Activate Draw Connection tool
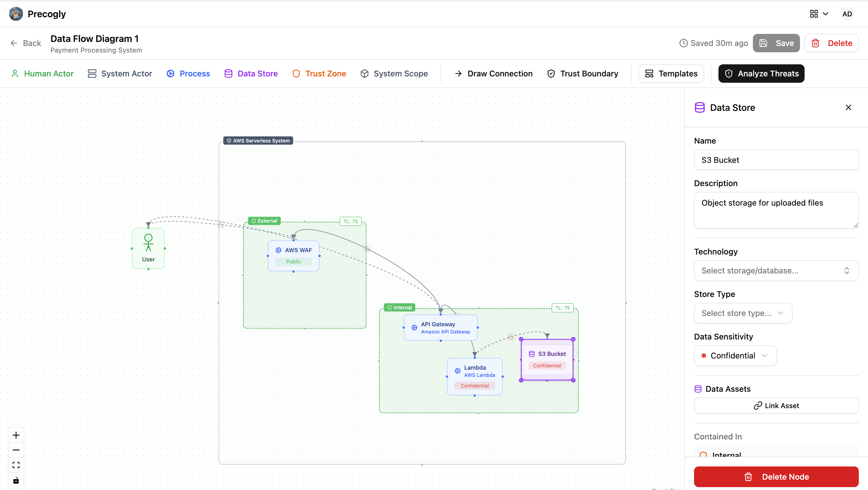 tap(494, 74)
